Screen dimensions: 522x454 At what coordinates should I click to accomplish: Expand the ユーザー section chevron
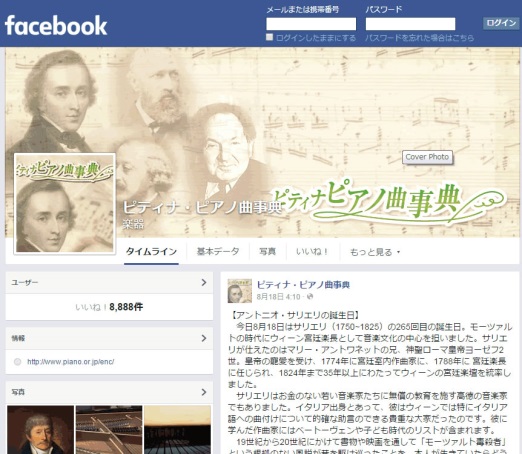(x=204, y=282)
